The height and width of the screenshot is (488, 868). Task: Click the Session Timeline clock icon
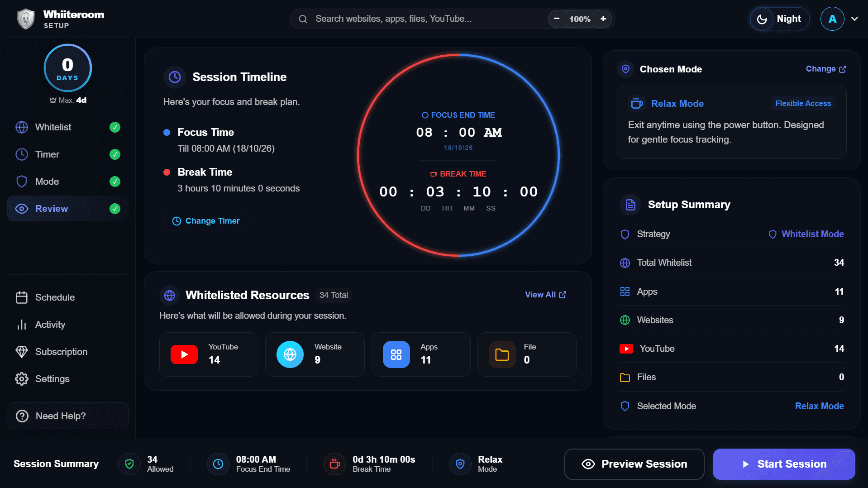(x=175, y=77)
